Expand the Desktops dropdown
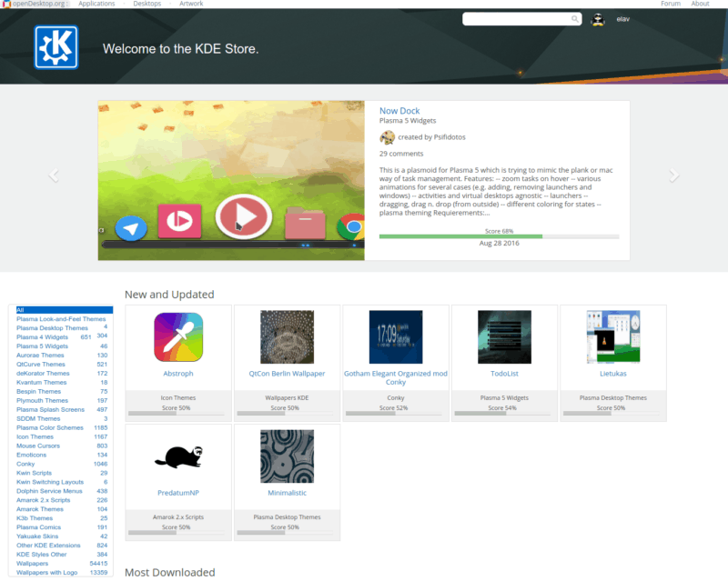 [146, 4]
